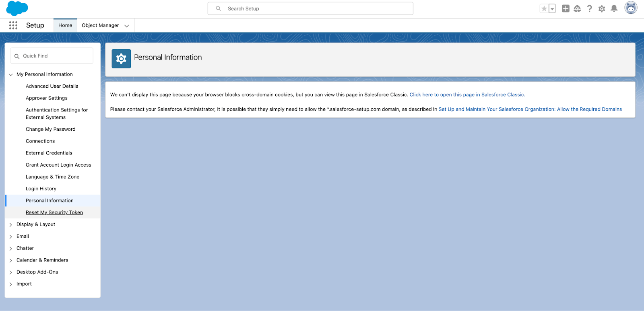Image resolution: width=644 pixels, height=311 pixels.
Task: Open the favorites list dropdown arrow
Action: (x=552, y=8)
